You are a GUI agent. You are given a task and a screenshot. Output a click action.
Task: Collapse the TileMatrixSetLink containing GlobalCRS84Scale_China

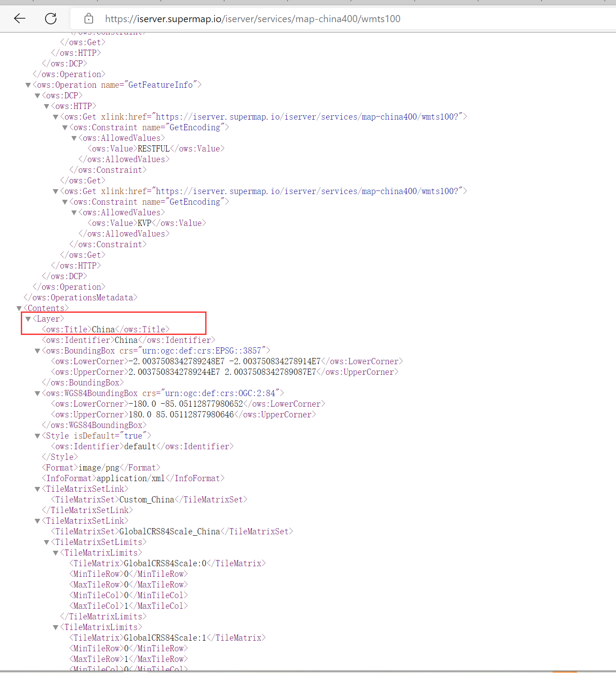point(38,521)
